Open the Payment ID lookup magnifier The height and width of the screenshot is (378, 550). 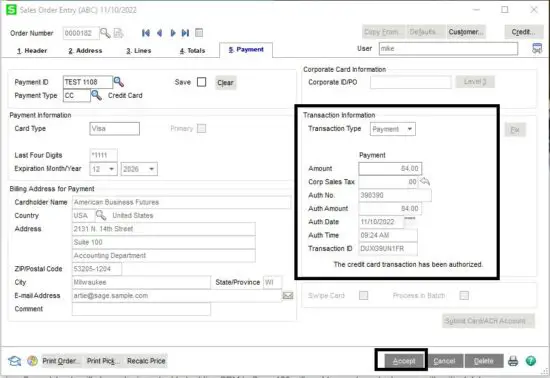[119, 82]
